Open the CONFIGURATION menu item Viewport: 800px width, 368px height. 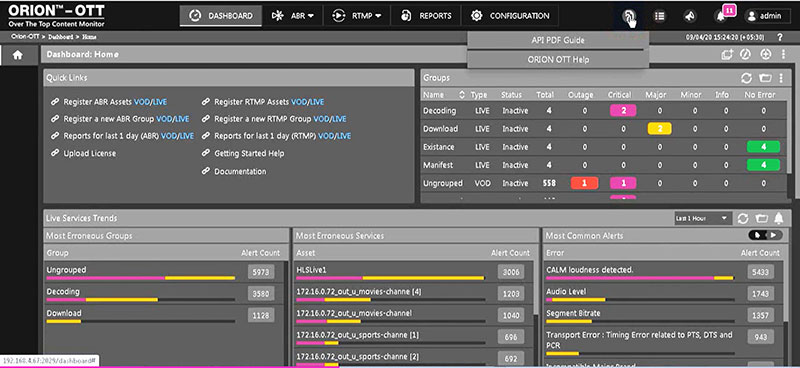[x=510, y=16]
